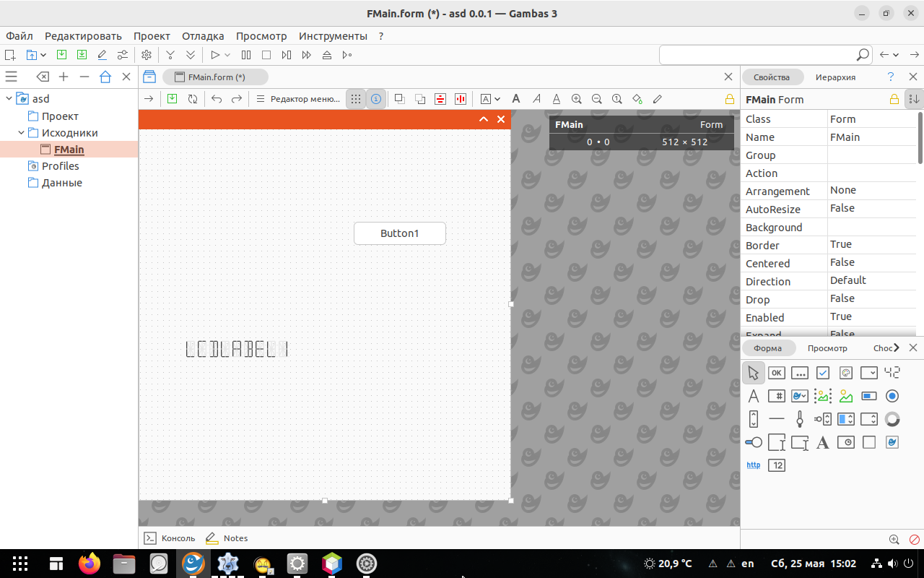
Task: Open the Инструменты menu
Action: (333, 36)
